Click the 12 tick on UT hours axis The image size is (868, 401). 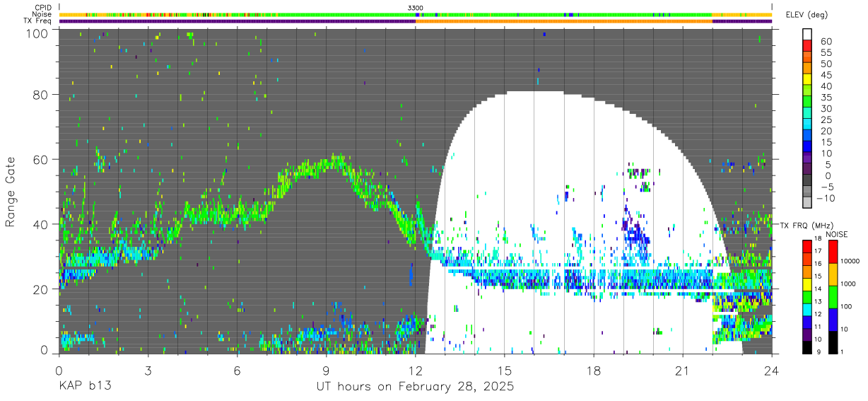tap(416, 369)
